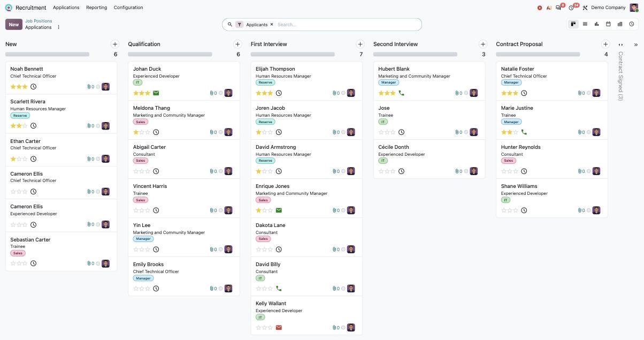The height and width of the screenshot is (340, 644).
Task: Click the IT tag on Shane Williams card
Action: coord(505,200)
